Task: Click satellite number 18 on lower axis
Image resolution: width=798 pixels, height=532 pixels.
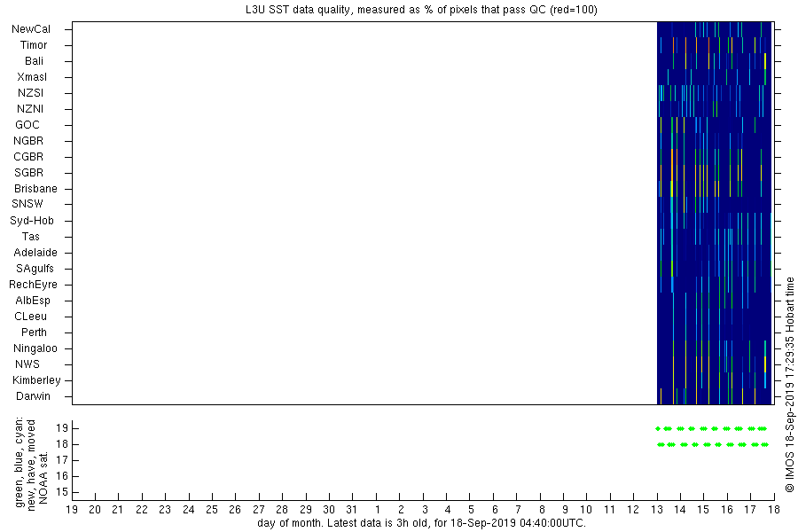Action: [61, 444]
